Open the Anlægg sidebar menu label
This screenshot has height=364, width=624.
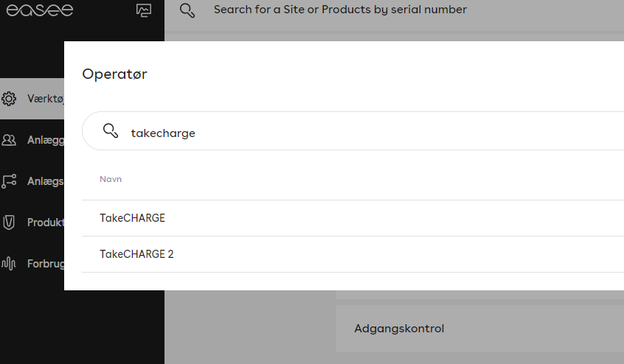pos(46,139)
